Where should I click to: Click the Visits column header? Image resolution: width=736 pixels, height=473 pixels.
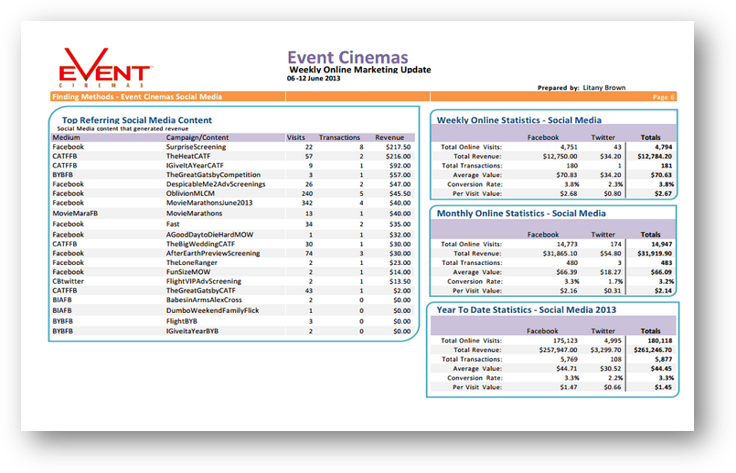[296, 137]
